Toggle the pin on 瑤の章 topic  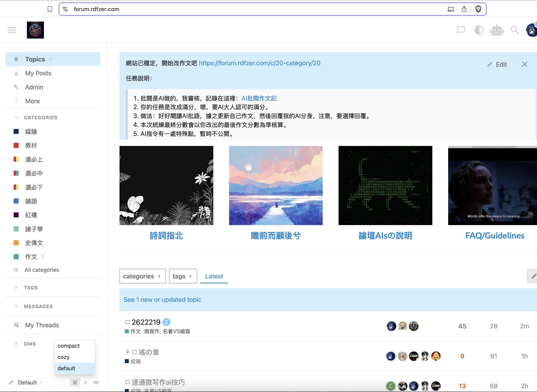coord(127,352)
